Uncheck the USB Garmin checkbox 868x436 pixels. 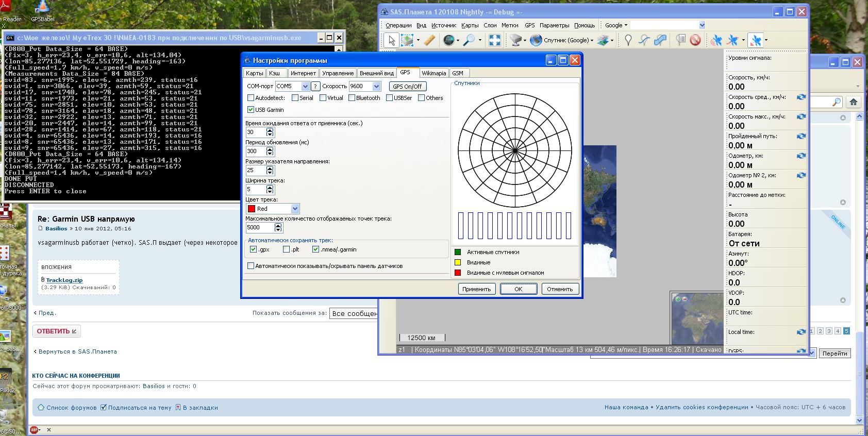[251, 110]
